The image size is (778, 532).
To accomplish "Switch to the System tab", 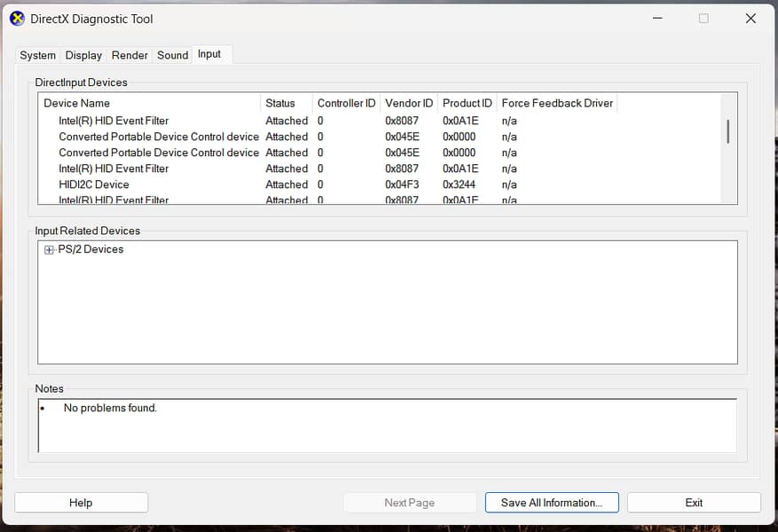I will tap(37, 55).
